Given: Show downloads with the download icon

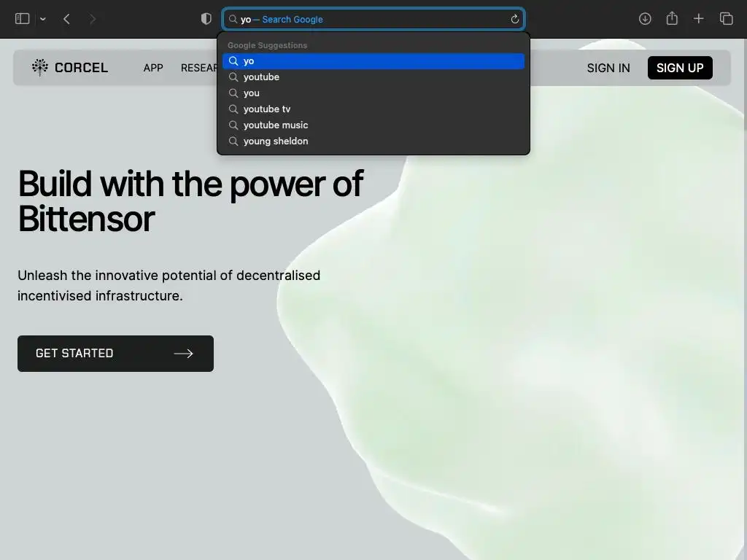Looking at the screenshot, I should point(645,19).
